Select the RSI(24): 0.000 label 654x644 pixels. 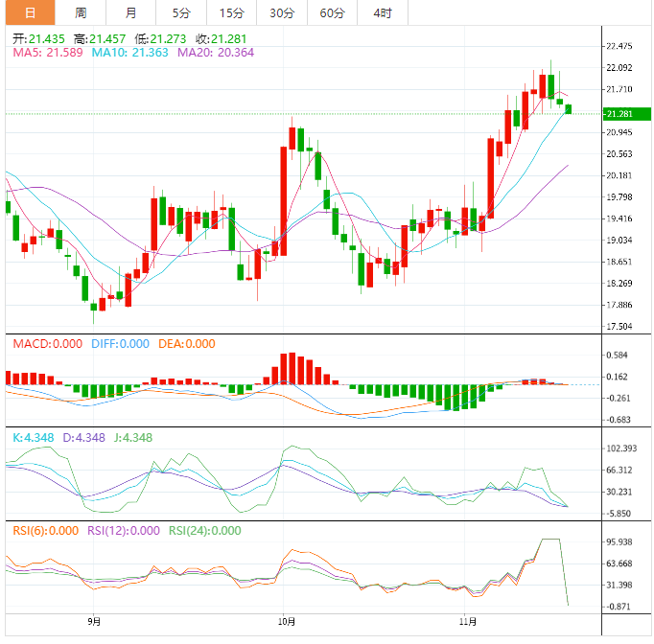tap(205, 531)
